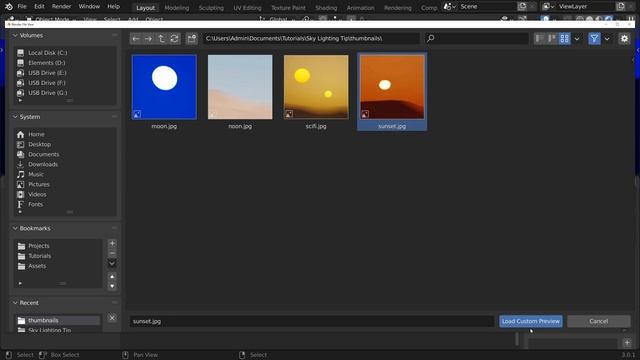Switch to Shading workspace tab
The width and height of the screenshot is (640, 360).
[x=326, y=8]
